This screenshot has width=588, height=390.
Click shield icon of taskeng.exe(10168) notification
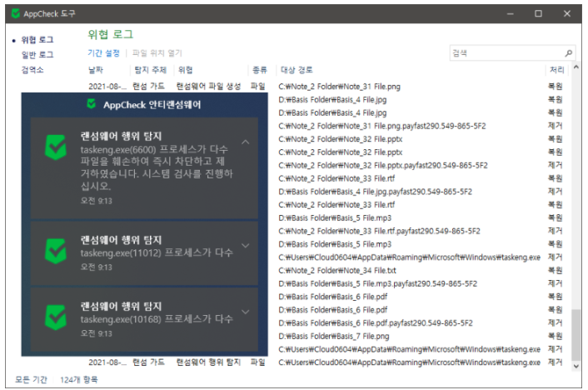coord(56,317)
